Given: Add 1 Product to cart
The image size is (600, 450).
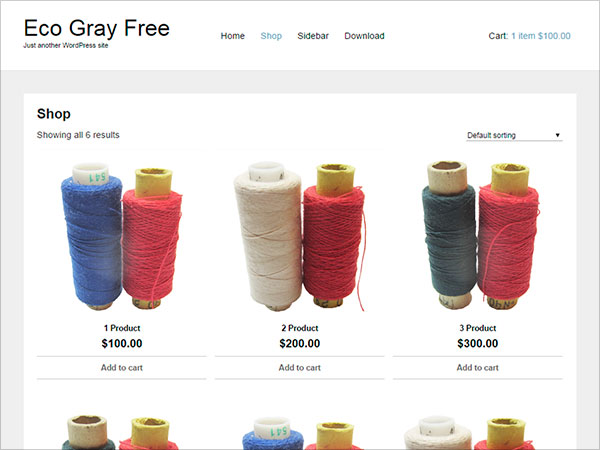Looking at the screenshot, I should [x=121, y=368].
